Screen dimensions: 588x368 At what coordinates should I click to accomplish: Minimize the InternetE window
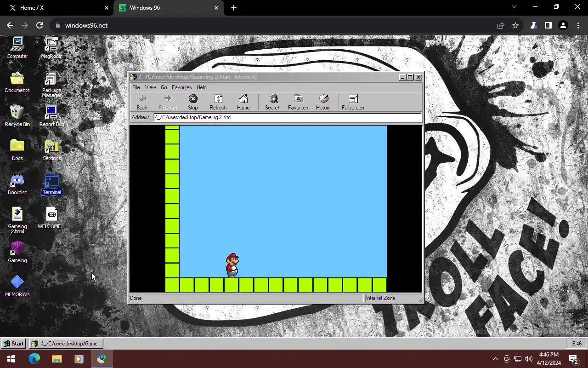[403, 77]
